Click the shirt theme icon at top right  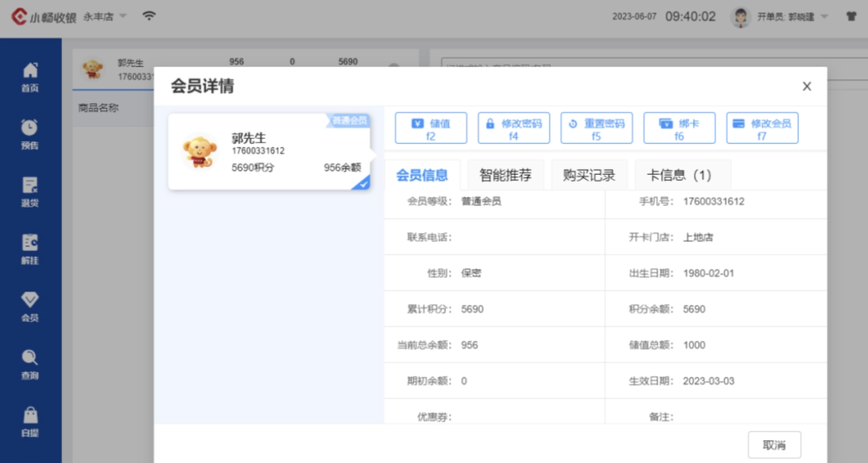tap(851, 17)
